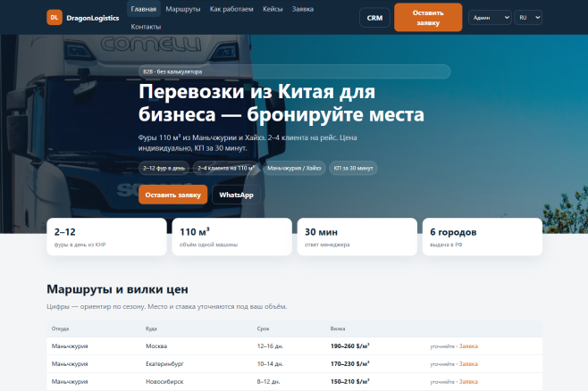Click the DragonLogistics brand name
This screenshot has width=588, height=391.
point(93,18)
